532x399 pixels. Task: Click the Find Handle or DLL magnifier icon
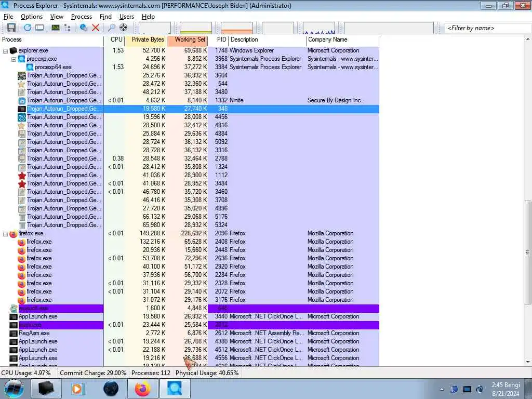pos(111,28)
